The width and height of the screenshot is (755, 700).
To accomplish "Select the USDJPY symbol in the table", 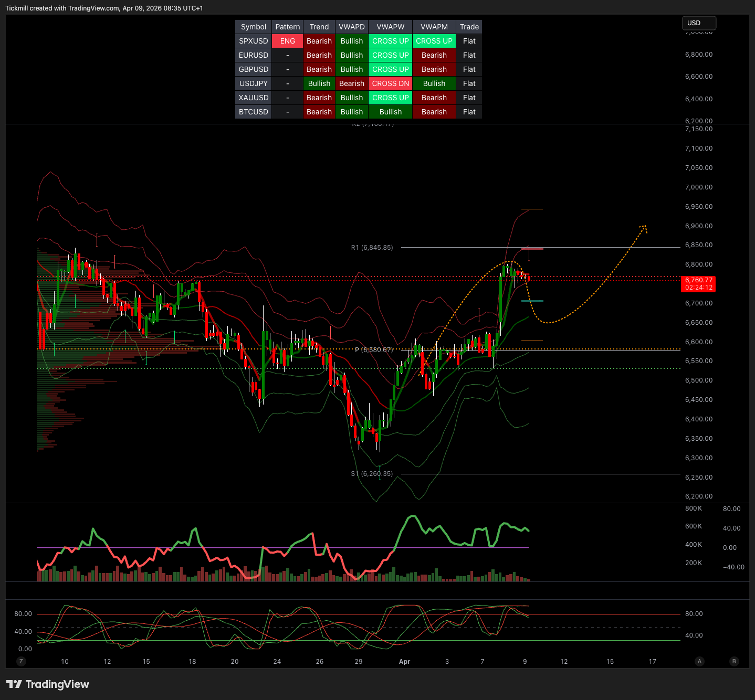I will (253, 83).
